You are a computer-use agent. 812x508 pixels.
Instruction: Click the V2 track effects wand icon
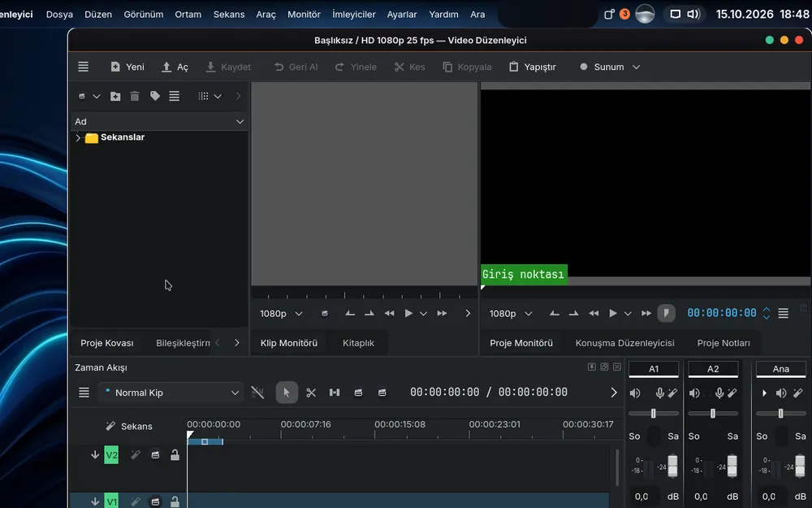coord(136,455)
